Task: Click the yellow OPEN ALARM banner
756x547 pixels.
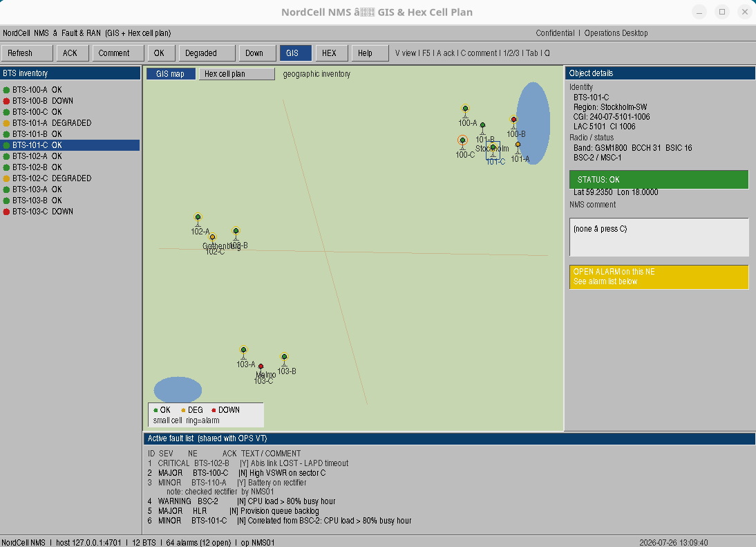Action: coord(659,277)
